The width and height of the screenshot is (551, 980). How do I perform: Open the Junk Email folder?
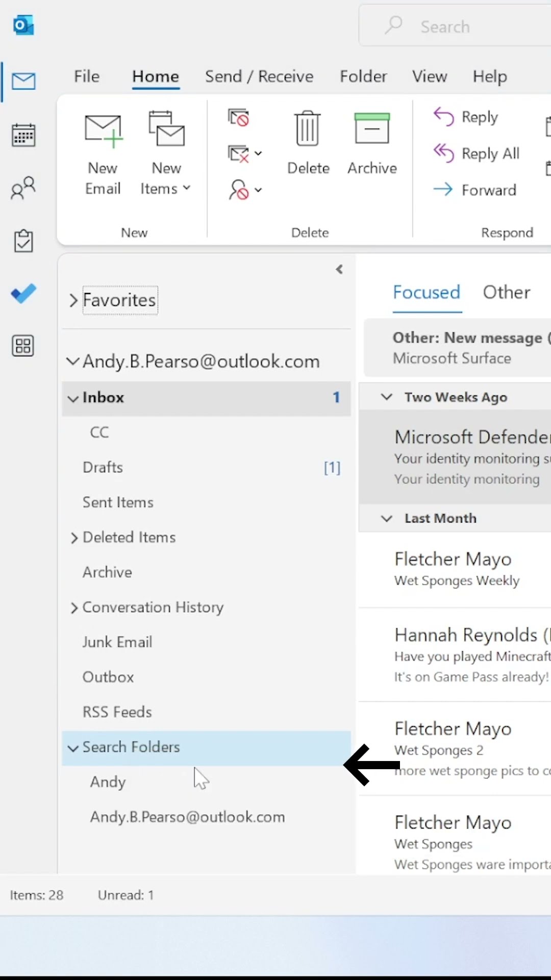(x=206, y=643)
